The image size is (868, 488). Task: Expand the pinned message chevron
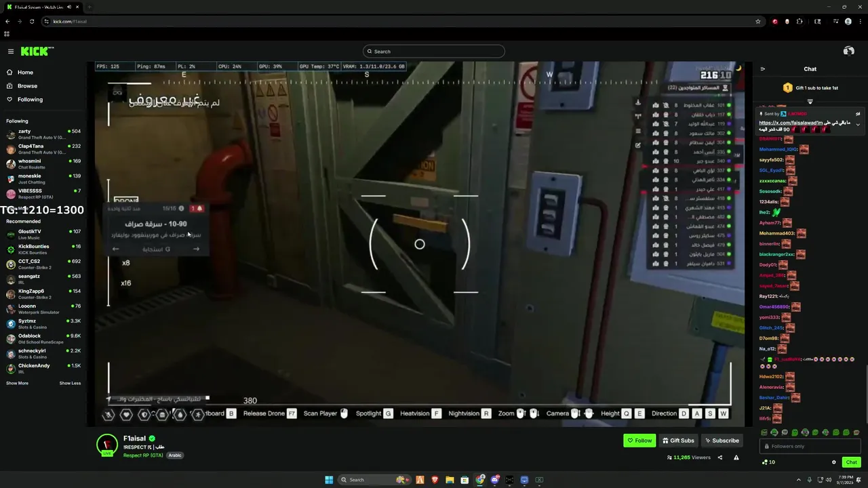tap(858, 125)
